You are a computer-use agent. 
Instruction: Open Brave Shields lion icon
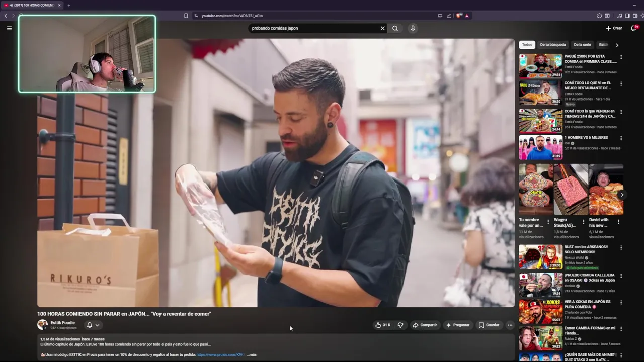(x=459, y=16)
